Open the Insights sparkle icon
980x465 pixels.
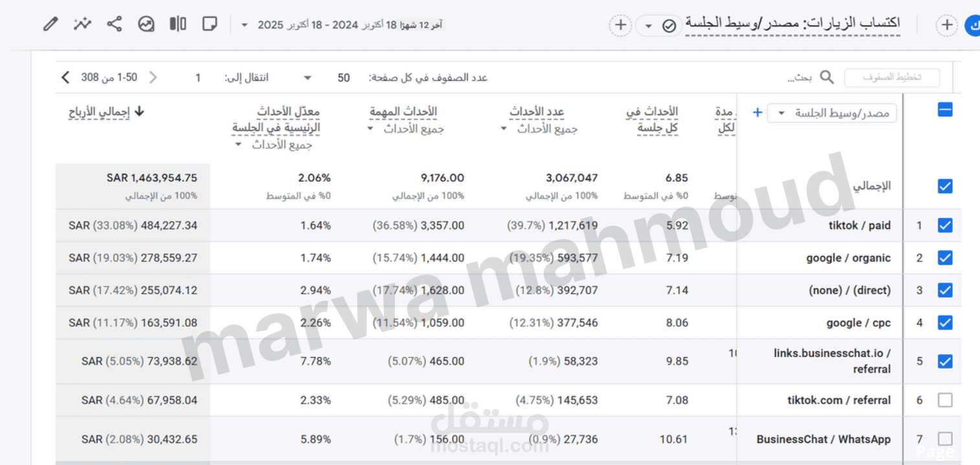pyautogui.click(x=82, y=23)
